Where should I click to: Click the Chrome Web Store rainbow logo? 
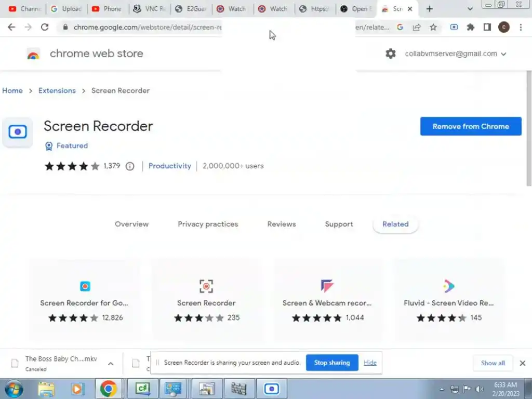click(x=33, y=54)
